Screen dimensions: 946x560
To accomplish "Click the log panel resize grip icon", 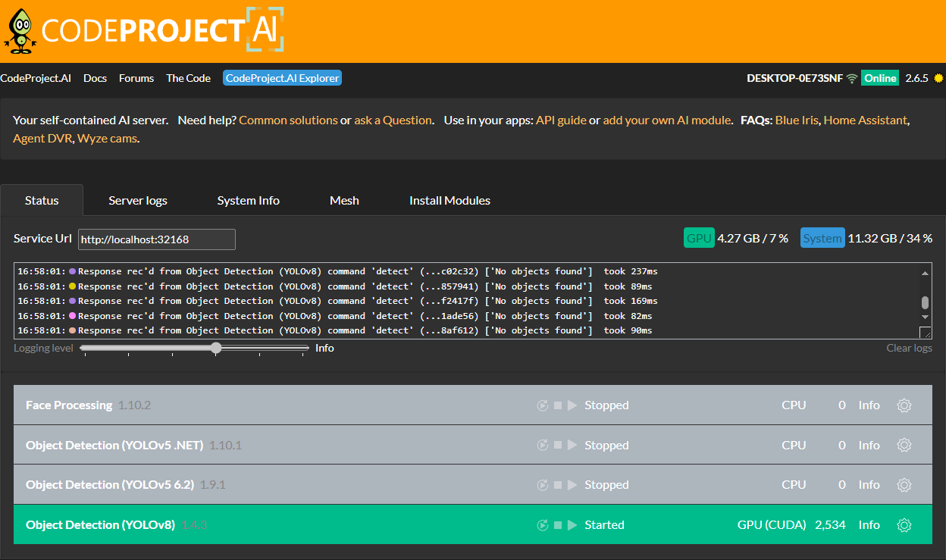I will (925, 333).
